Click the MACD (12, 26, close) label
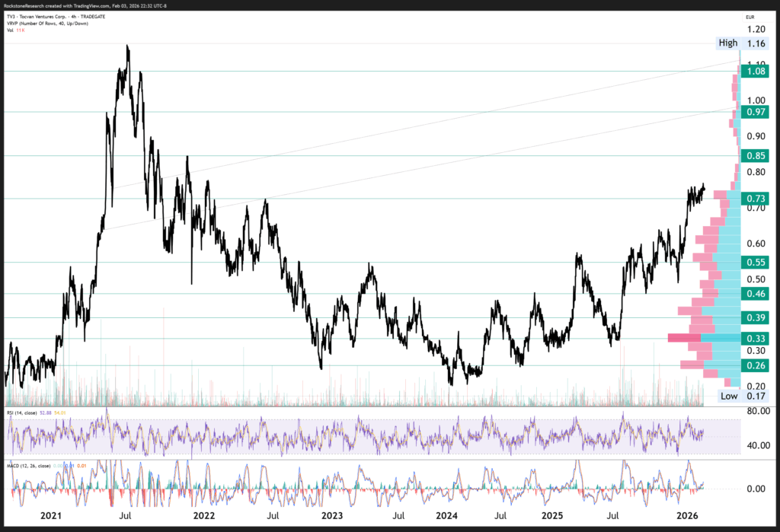This screenshot has width=780, height=532. (x=34, y=465)
